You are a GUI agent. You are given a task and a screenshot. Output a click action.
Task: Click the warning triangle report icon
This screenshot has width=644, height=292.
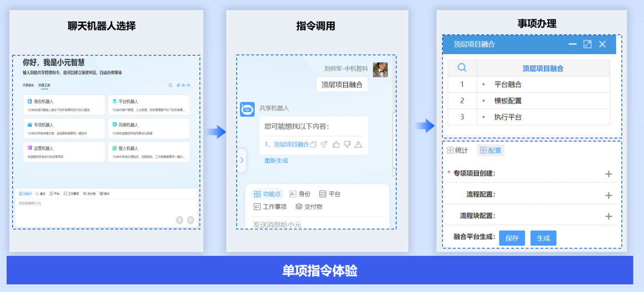click(x=358, y=145)
